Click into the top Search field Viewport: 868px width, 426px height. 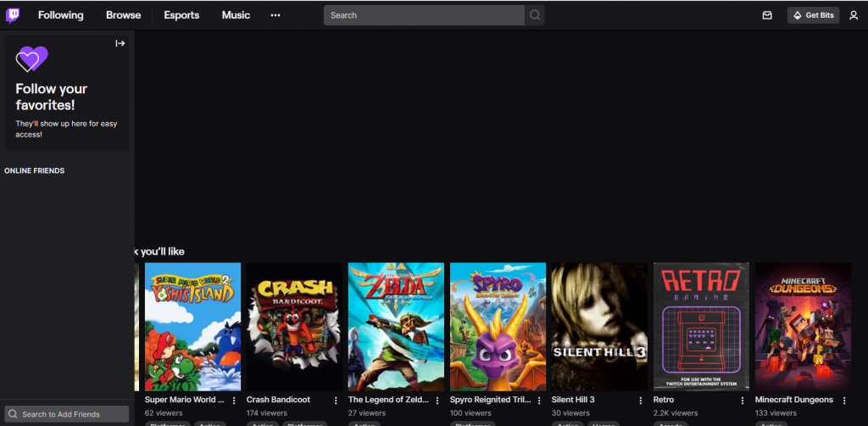click(x=424, y=15)
